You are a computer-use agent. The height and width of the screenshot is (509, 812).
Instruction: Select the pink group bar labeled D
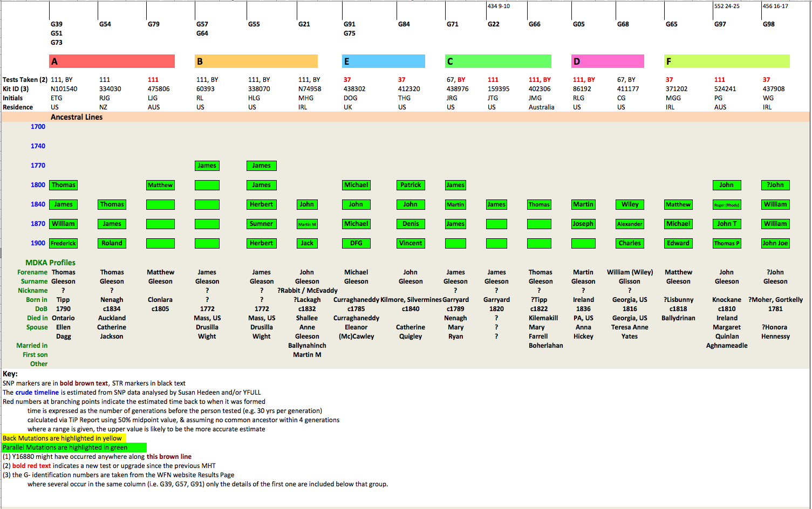(608, 61)
